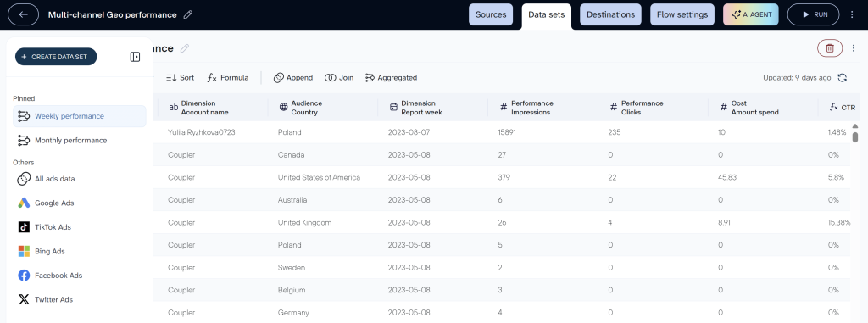Sort the data set rows

click(x=181, y=77)
